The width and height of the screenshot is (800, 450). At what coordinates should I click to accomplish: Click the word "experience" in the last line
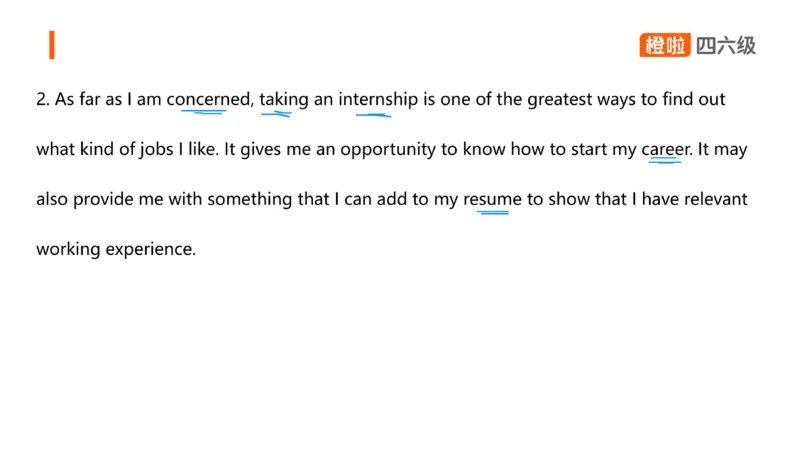tap(155, 249)
